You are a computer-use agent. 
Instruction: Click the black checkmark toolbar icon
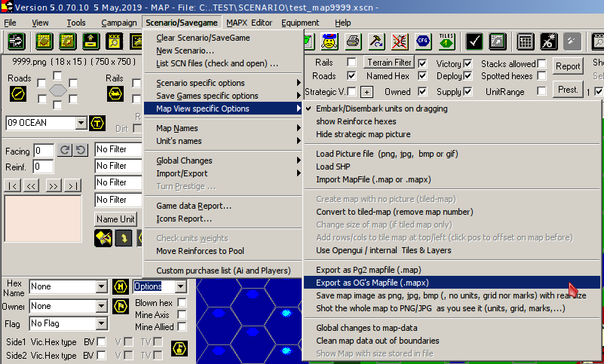pyautogui.click(x=474, y=41)
